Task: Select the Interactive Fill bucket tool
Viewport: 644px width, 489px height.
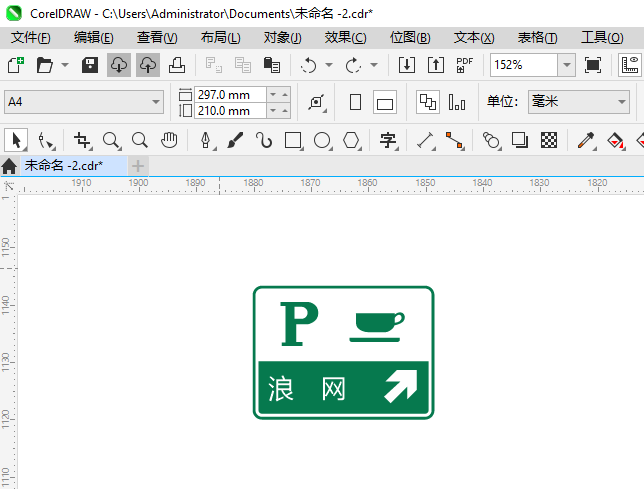Action: [615, 140]
